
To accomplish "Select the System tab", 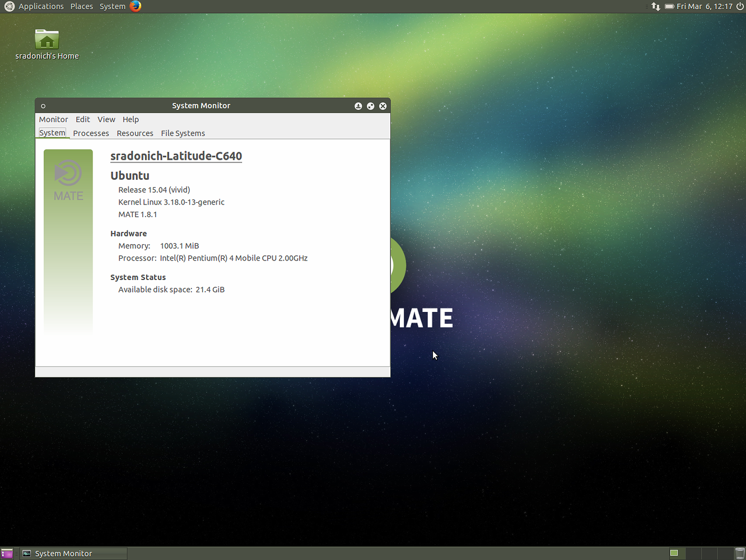I will tap(52, 133).
